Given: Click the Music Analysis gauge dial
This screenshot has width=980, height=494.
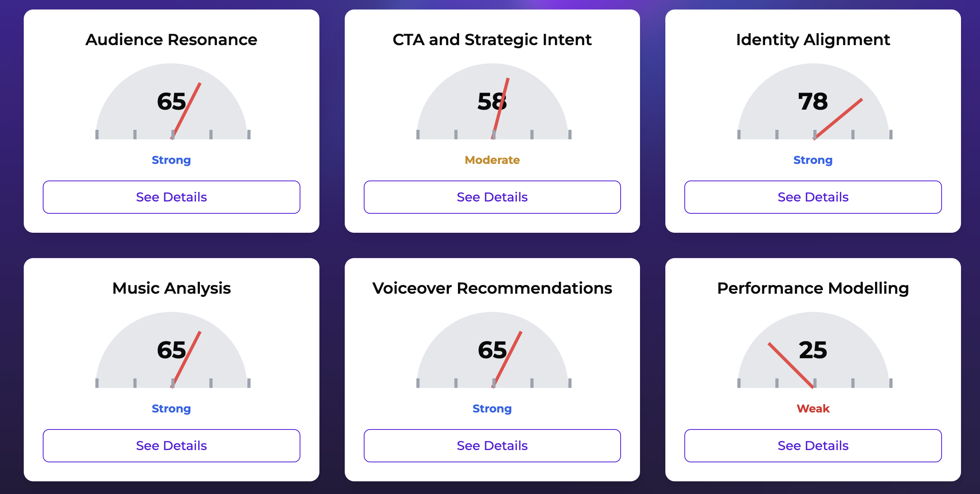Looking at the screenshot, I should click(x=171, y=351).
